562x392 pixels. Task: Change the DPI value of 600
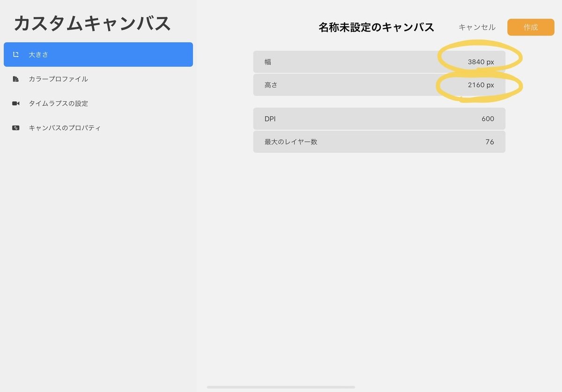pos(379,119)
